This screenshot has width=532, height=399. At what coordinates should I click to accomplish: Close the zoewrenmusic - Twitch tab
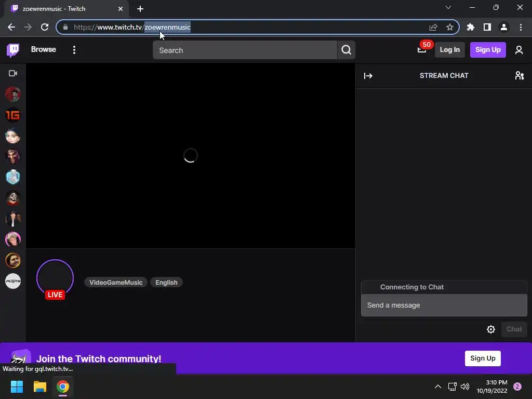pos(120,9)
